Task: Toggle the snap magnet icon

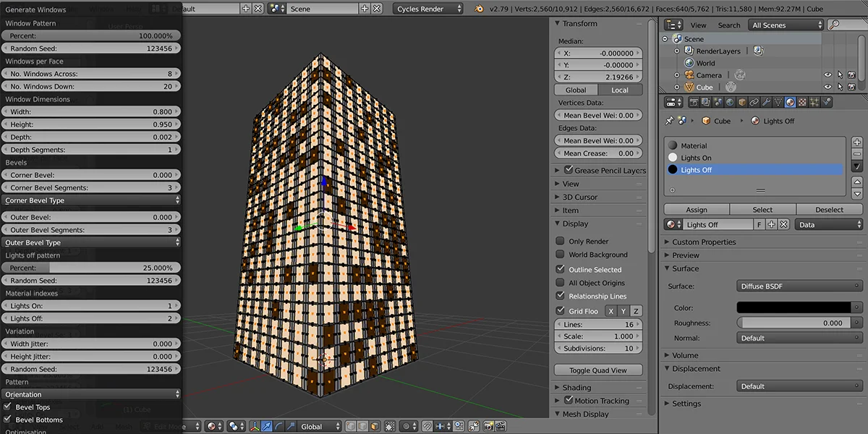Action: (427, 427)
